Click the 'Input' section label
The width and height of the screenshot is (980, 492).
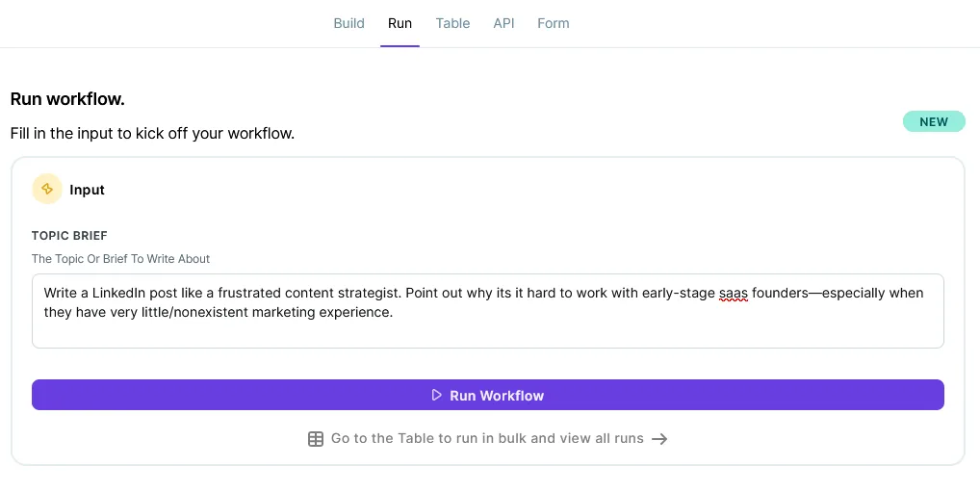(87, 190)
